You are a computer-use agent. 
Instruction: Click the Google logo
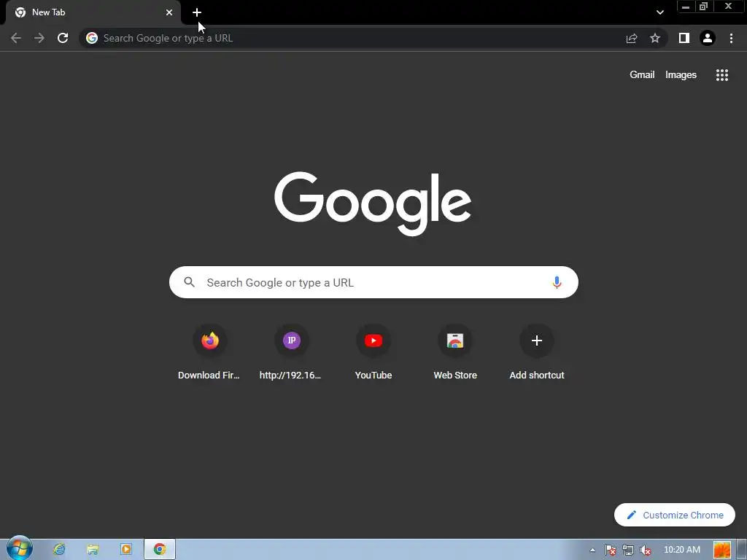click(x=373, y=203)
